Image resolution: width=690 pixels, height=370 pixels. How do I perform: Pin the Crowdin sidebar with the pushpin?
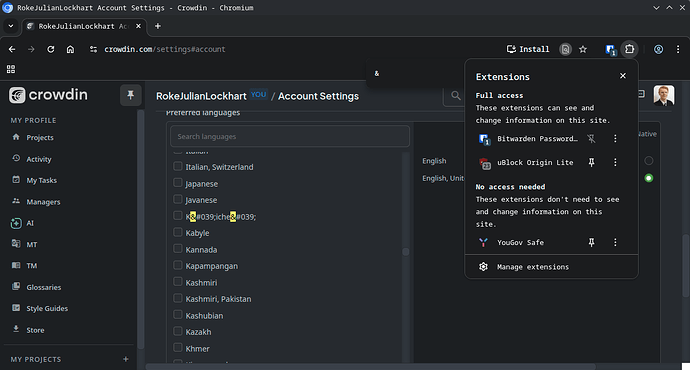point(130,95)
